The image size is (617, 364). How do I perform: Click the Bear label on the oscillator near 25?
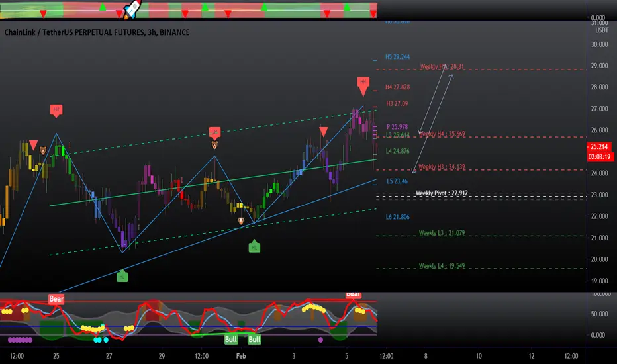coord(56,299)
